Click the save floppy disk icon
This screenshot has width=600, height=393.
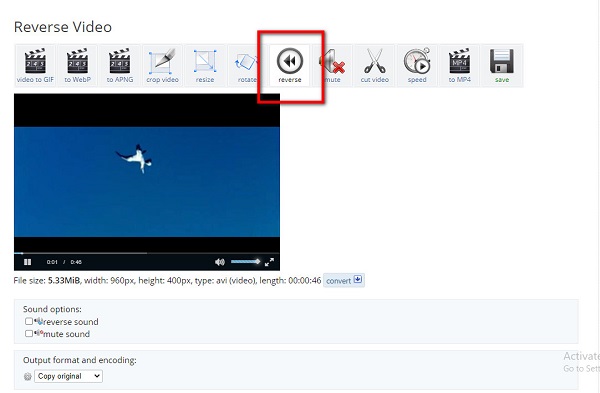click(x=502, y=65)
